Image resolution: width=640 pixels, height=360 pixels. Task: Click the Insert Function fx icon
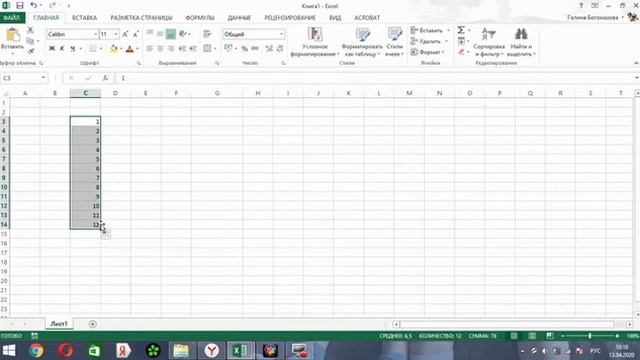coord(105,78)
